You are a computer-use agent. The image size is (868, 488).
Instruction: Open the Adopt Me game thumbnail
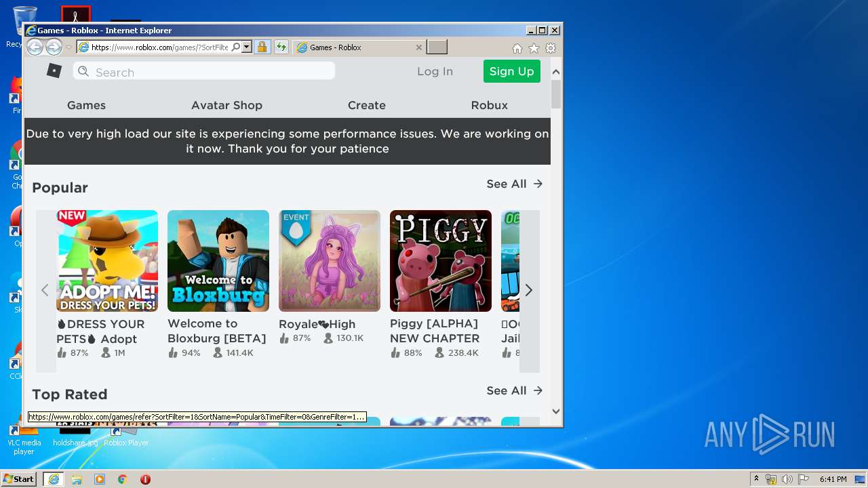click(x=107, y=261)
